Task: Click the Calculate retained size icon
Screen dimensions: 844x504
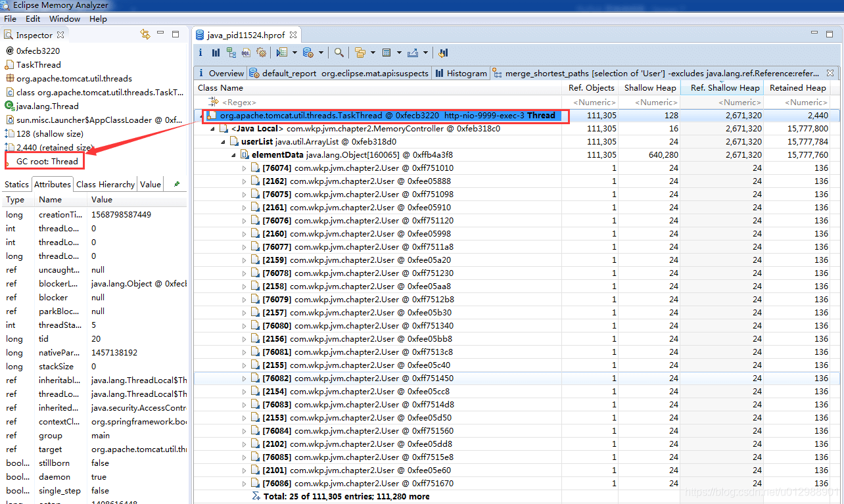Action: tap(387, 53)
